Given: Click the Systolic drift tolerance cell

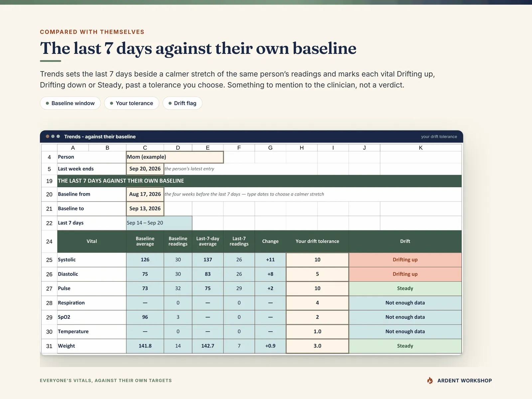Looking at the screenshot, I should [317, 260].
